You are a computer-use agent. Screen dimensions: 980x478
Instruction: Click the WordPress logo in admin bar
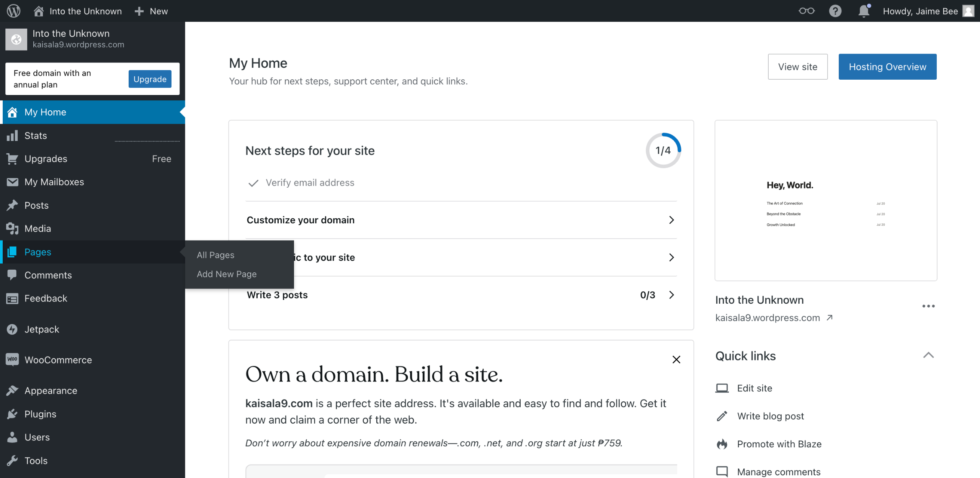tap(13, 11)
